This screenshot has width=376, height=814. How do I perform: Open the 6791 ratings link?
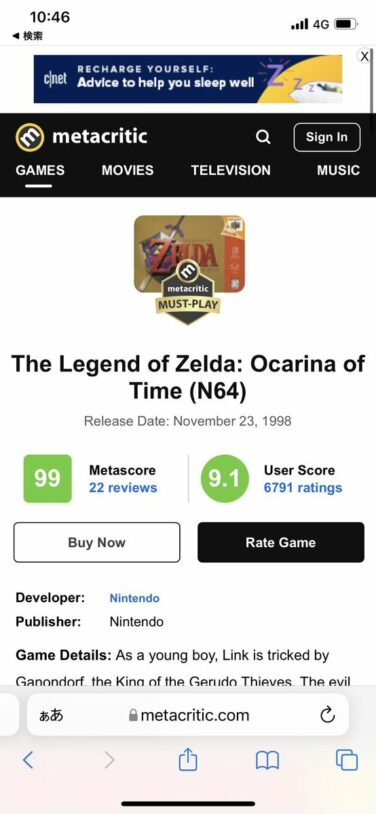(x=303, y=487)
